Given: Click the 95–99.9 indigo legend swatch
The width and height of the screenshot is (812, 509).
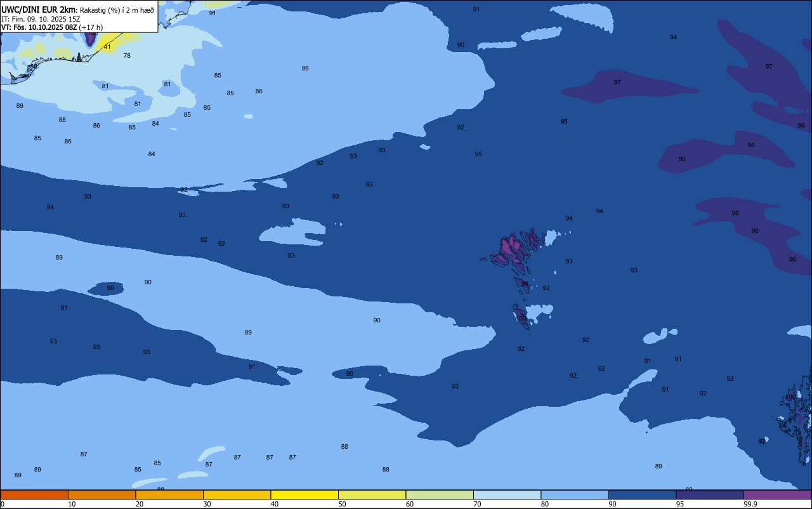Looking at the screenshot, I should point(710,494).
